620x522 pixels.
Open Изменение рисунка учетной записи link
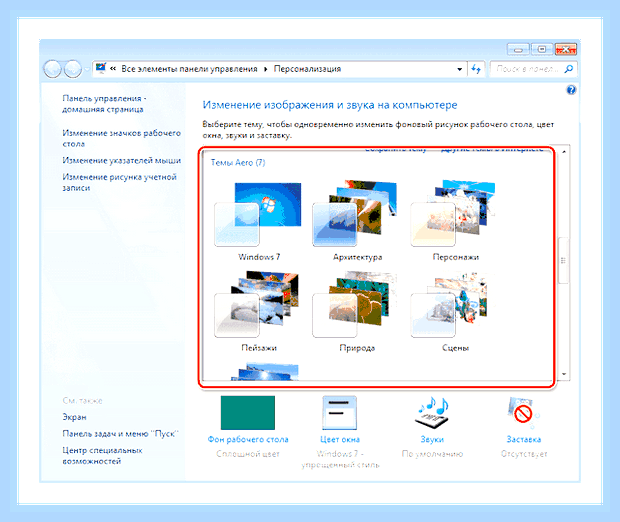tap(119, 182)
